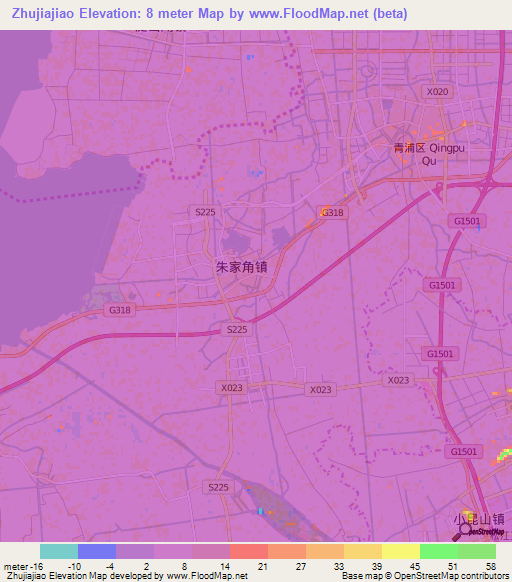Image resolution: width=512 pixels, height=582 pixels.
Task: Click the highway interchange right of Qingpu Qu
Action: click(x=486, y=184)
